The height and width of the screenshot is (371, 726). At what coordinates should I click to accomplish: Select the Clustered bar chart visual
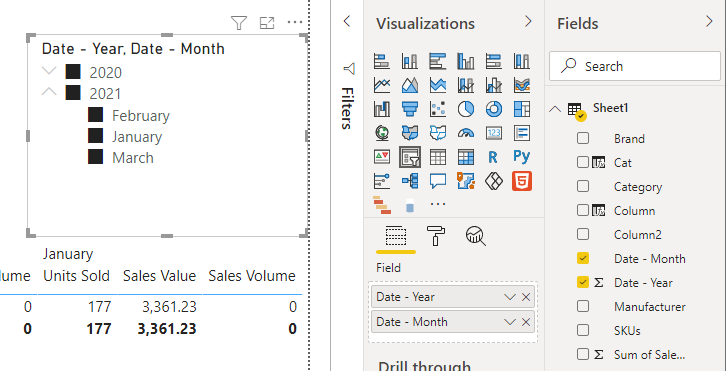(x=438, y=61)
